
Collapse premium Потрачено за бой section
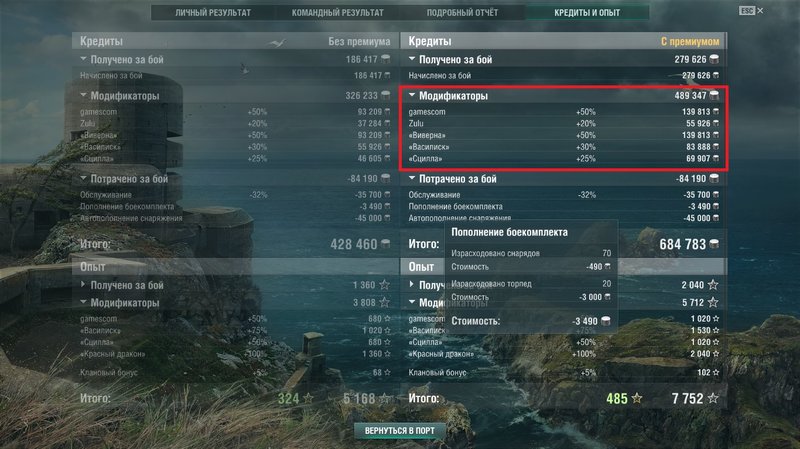[412, 178]
